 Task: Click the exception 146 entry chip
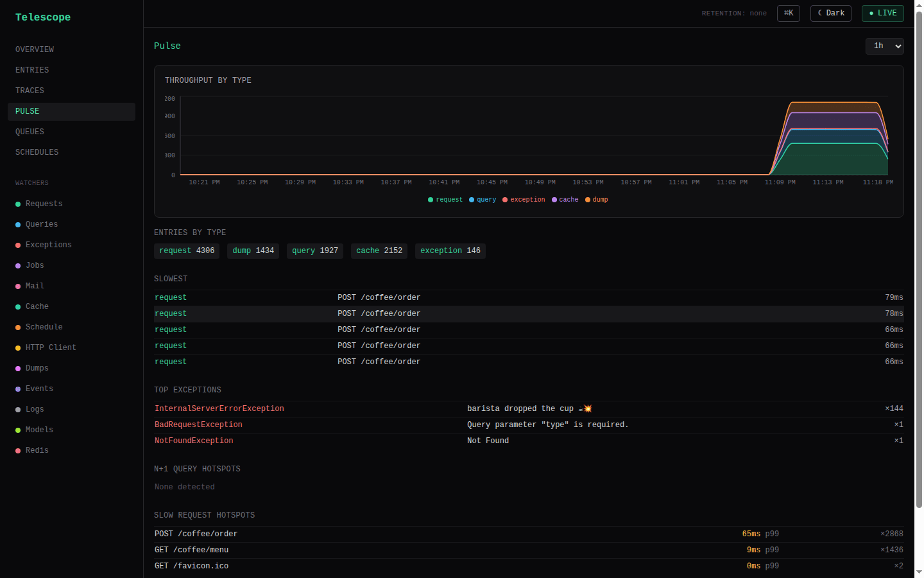pyautogui.click(x=450, y=251)
